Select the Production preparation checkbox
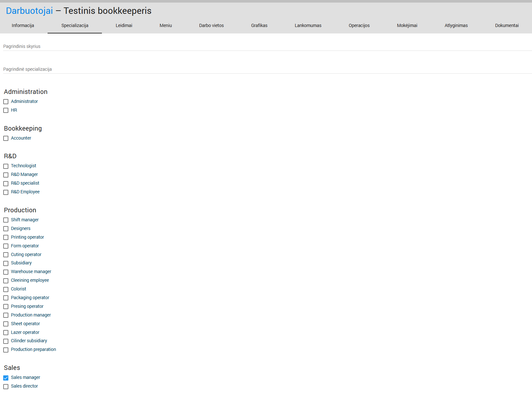The width and height of the screenshot is (532, 395). point(6,350)
